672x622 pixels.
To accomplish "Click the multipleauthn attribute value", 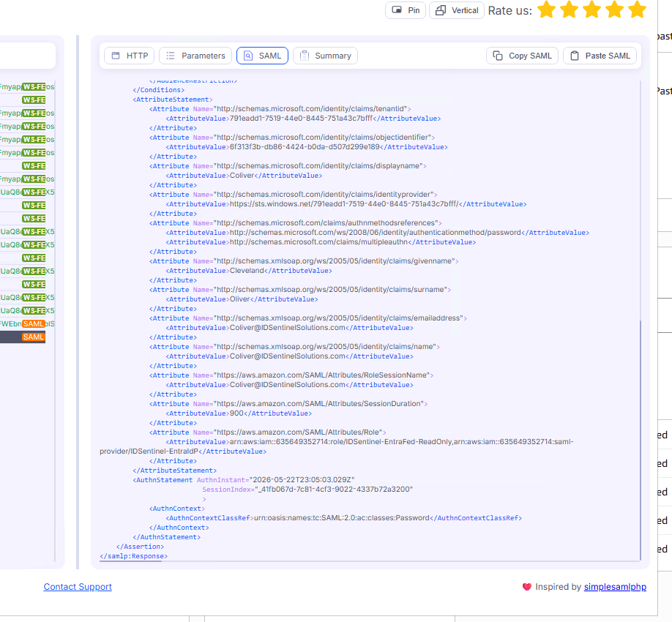I will (x=318, y=242).
